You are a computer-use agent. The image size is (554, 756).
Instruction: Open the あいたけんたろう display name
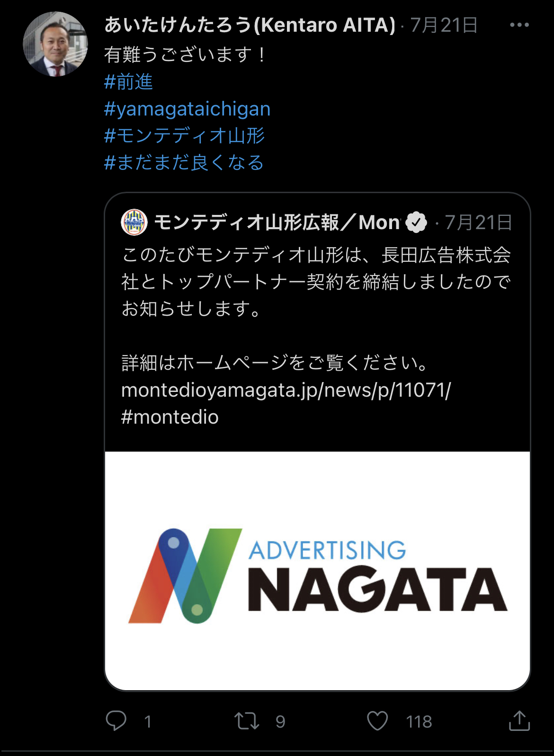point(250,25)
